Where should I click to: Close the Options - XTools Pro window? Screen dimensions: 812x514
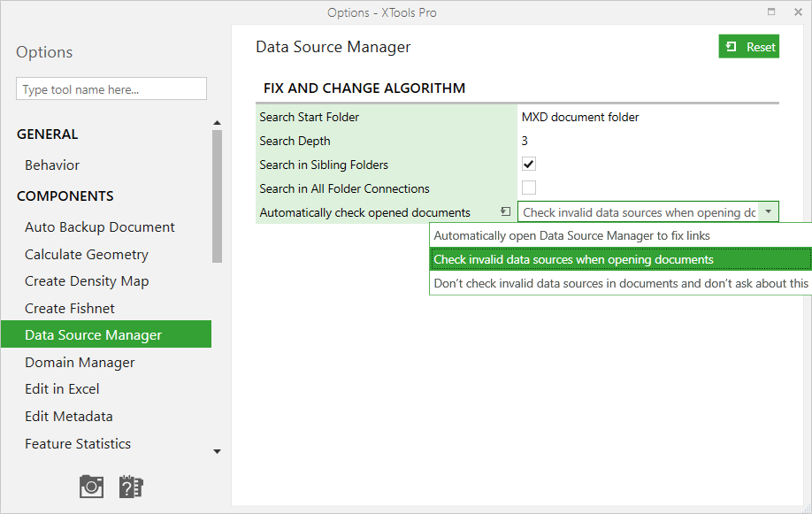pyautogui.click(x=798, y=12)
